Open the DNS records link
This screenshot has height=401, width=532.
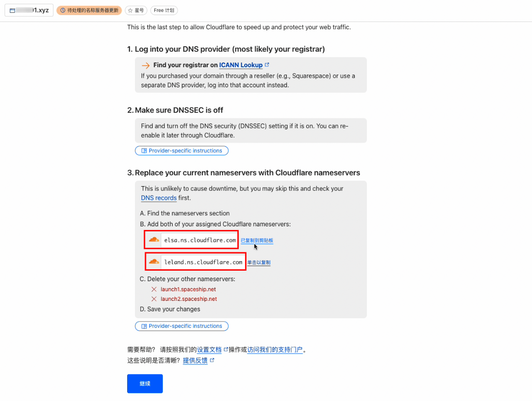159,198
